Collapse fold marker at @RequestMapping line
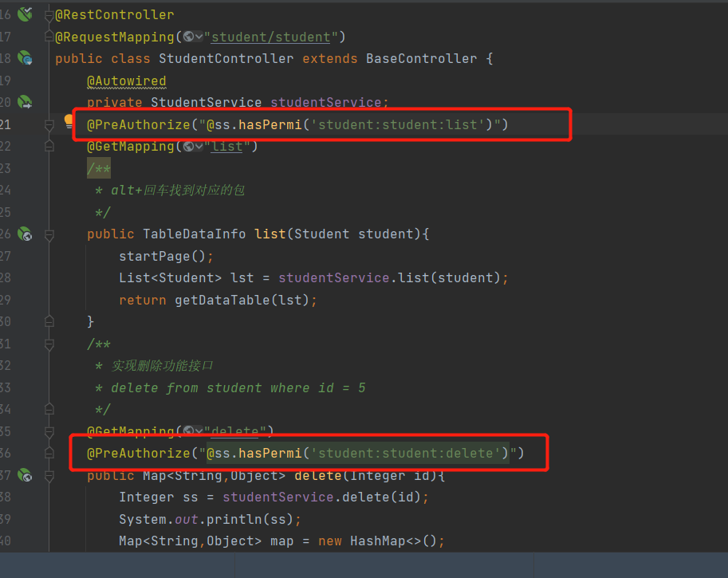The image size is (728, 578). point(49,37)
